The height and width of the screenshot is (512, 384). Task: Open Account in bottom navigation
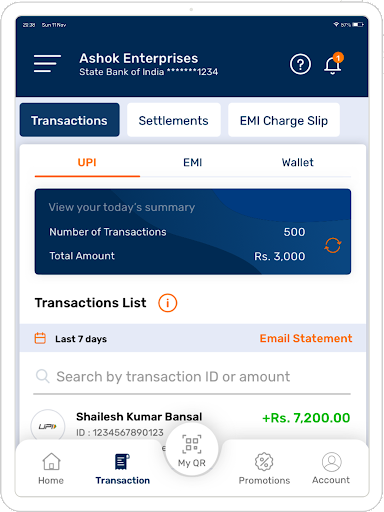tap(331, 469)
